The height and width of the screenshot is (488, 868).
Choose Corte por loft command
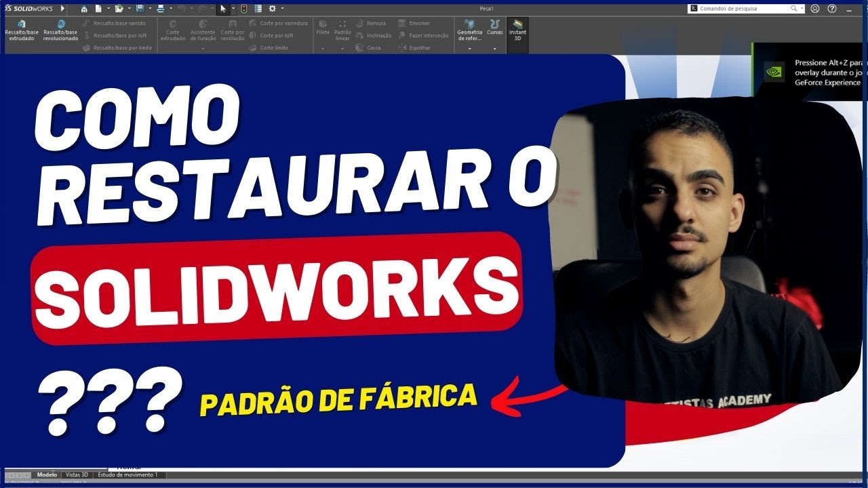271,35
